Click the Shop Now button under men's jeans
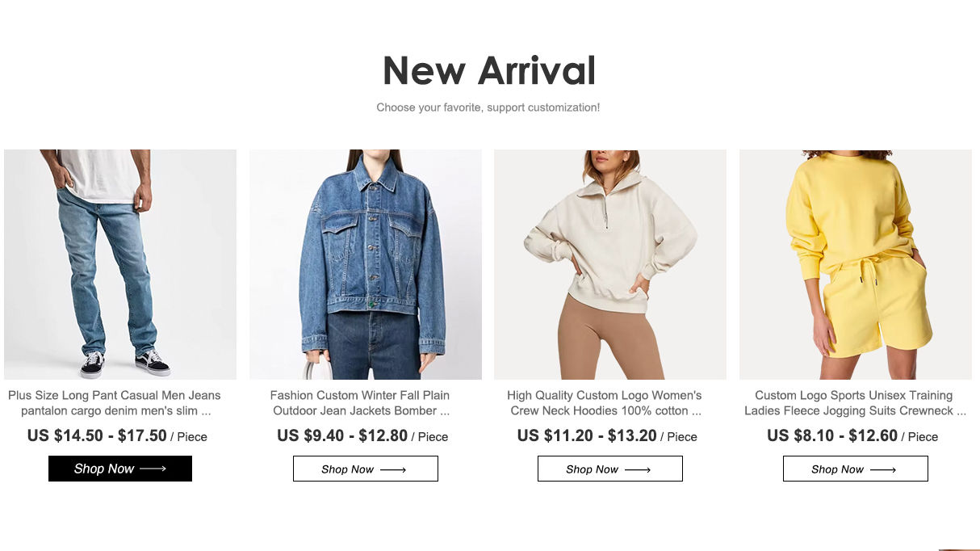The width and height of the screenshot is (980, 551). click(120, 469)
